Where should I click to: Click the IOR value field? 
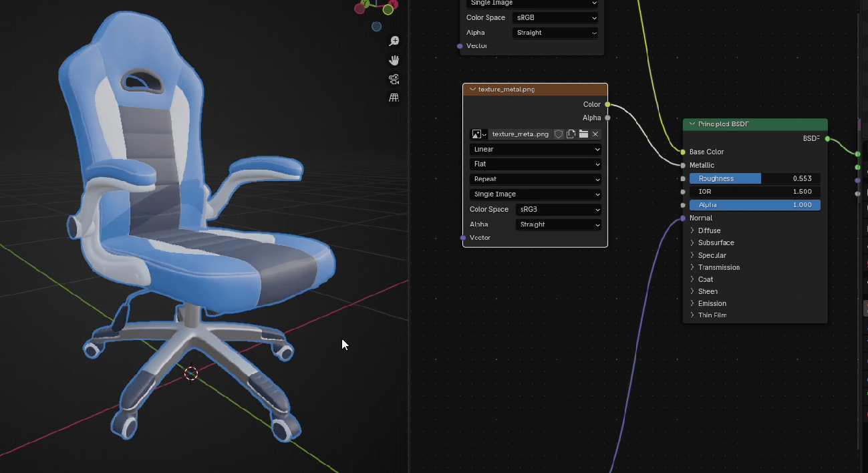(x=754, y=192)
